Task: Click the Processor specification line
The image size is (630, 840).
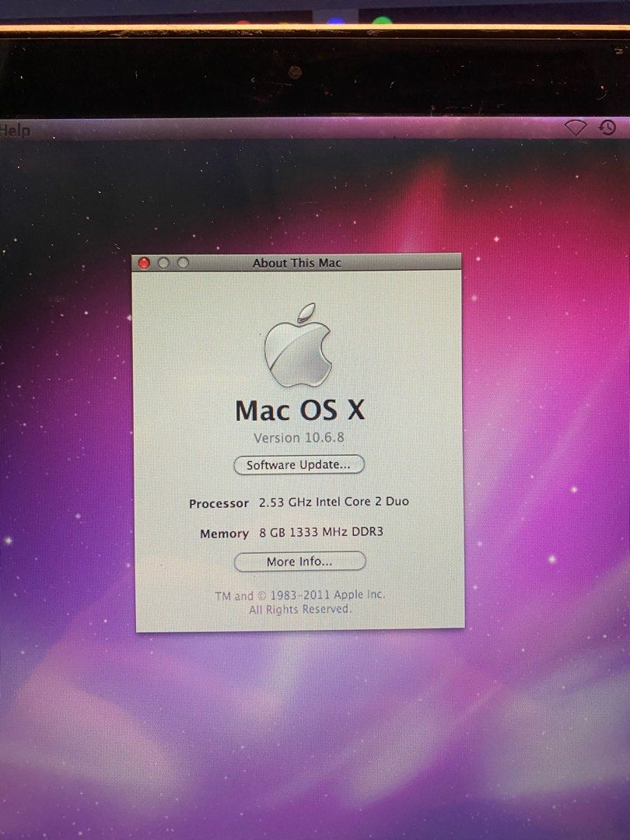Action: click(218, 503)
